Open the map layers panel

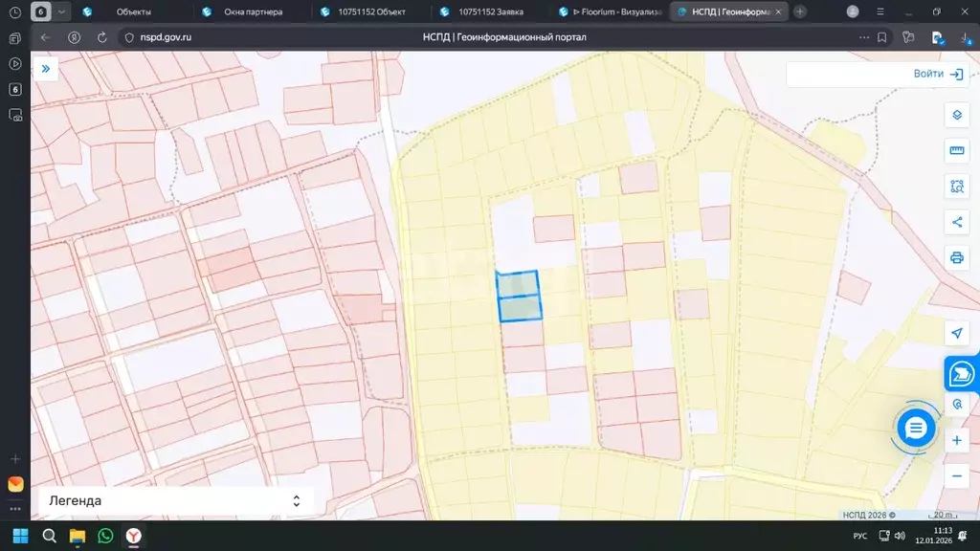956,116
